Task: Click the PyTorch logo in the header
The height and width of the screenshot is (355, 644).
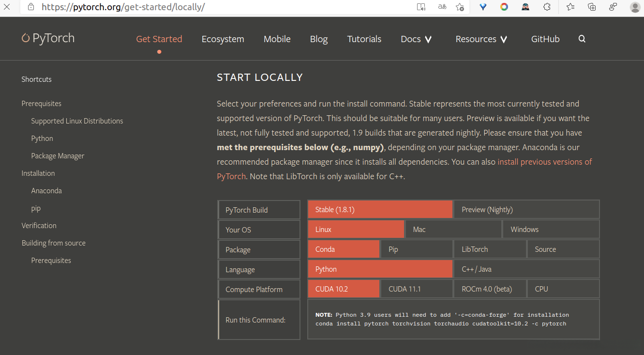Action: coord(48,38)
